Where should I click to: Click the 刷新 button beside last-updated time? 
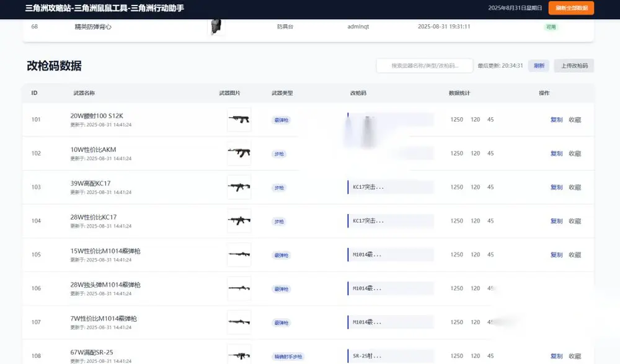(539, 66)
